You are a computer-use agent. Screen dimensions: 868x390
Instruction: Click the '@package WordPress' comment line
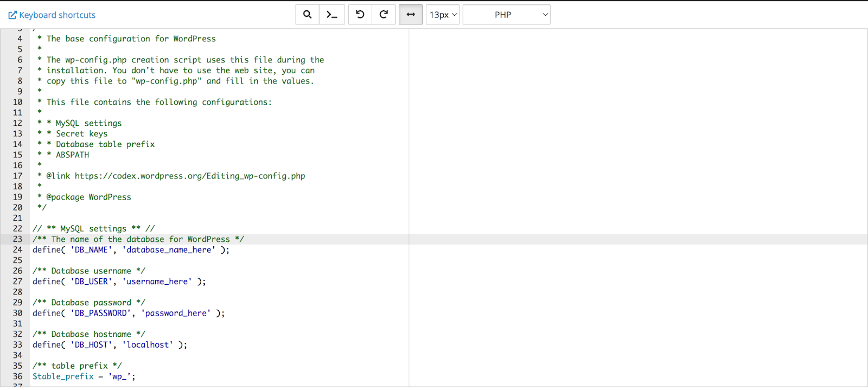pyautogui.click(x=84, y=197)
